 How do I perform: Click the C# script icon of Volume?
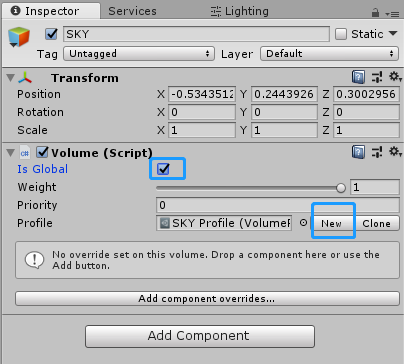25,153
